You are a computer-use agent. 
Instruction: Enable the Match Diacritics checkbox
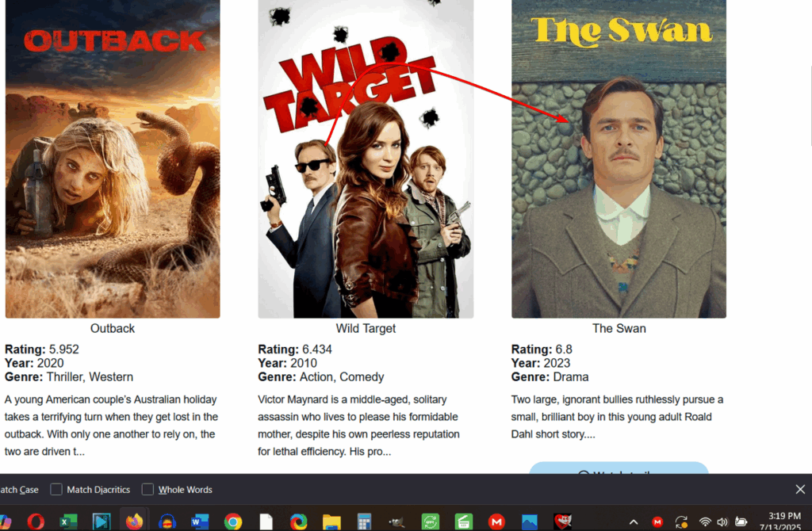[56, 489]
